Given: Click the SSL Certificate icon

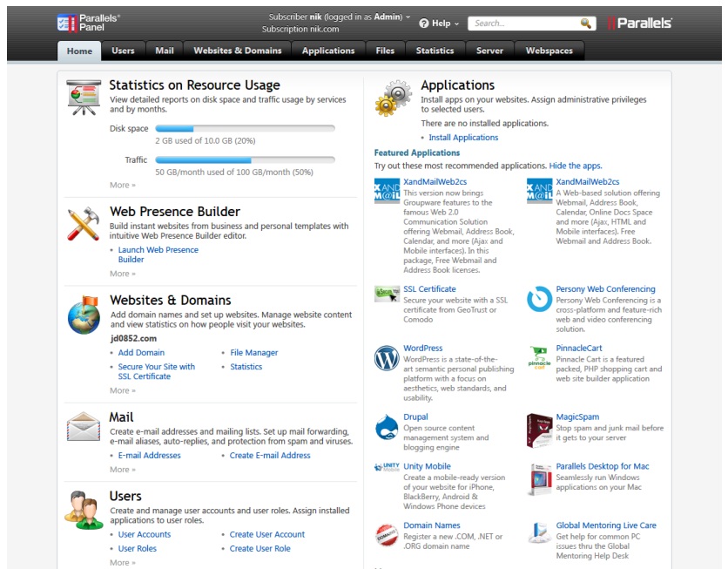Looking at the screenshot, I should (387, 294).
